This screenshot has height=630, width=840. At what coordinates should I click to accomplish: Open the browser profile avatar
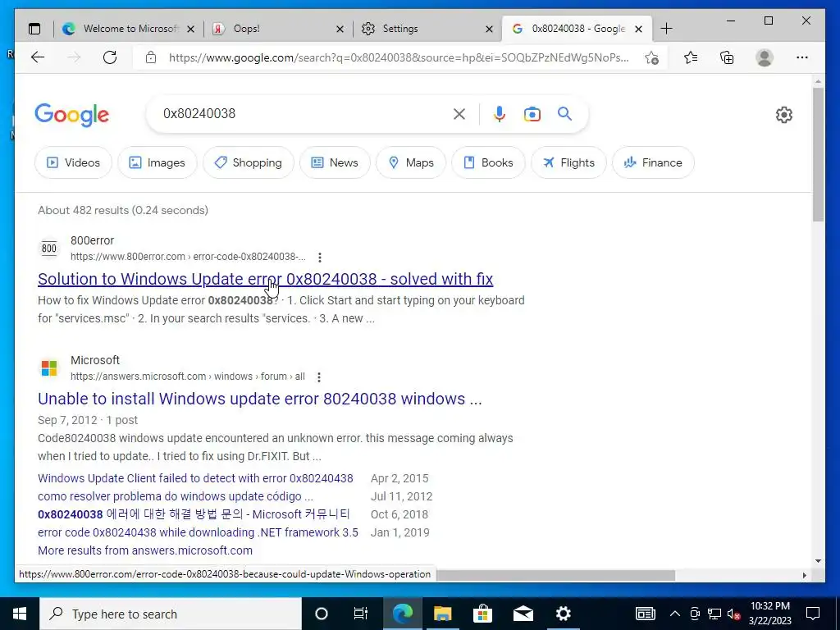764,57
